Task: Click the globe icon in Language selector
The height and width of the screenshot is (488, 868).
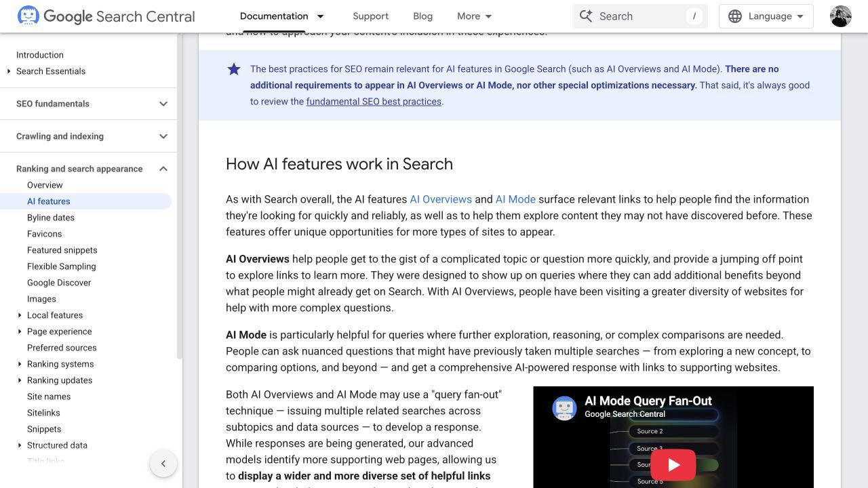Action: click(x=735, y=16)
